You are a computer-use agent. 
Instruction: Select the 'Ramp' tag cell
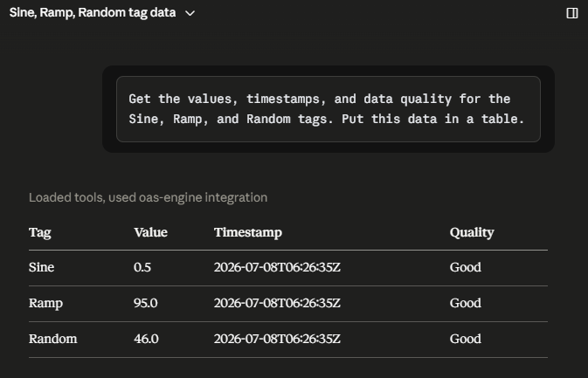pyautogui.click(x=45, y=303)
